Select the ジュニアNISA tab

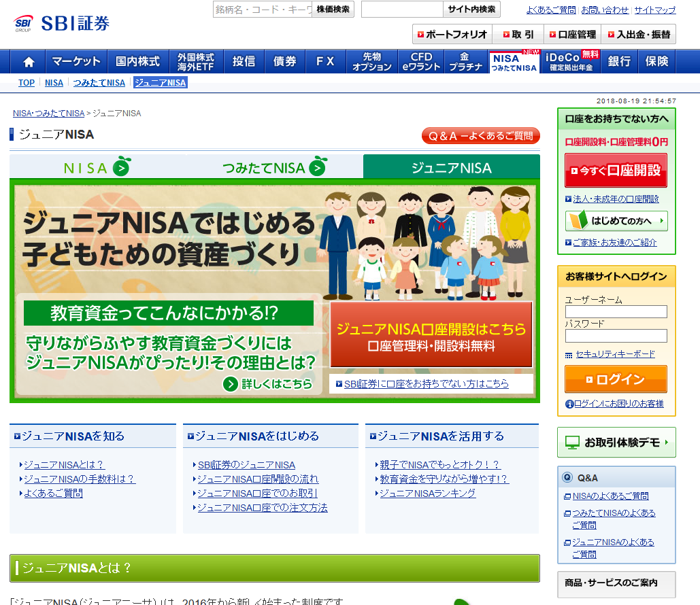(x=451, y=167)
